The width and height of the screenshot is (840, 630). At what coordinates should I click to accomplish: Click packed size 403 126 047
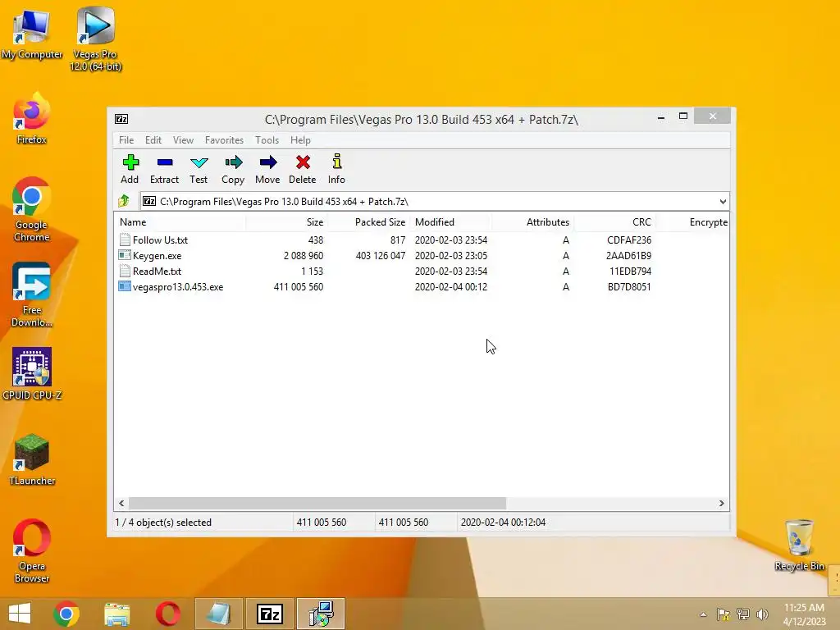(381, 256)
